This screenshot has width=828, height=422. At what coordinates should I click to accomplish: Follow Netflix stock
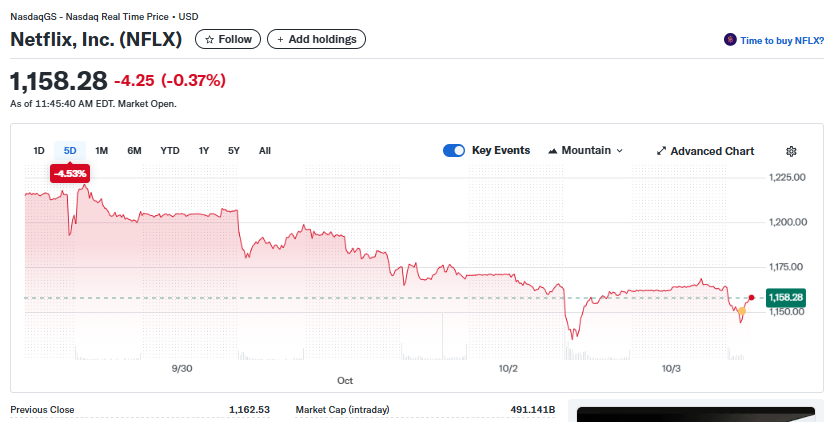[x=228, y=39]
